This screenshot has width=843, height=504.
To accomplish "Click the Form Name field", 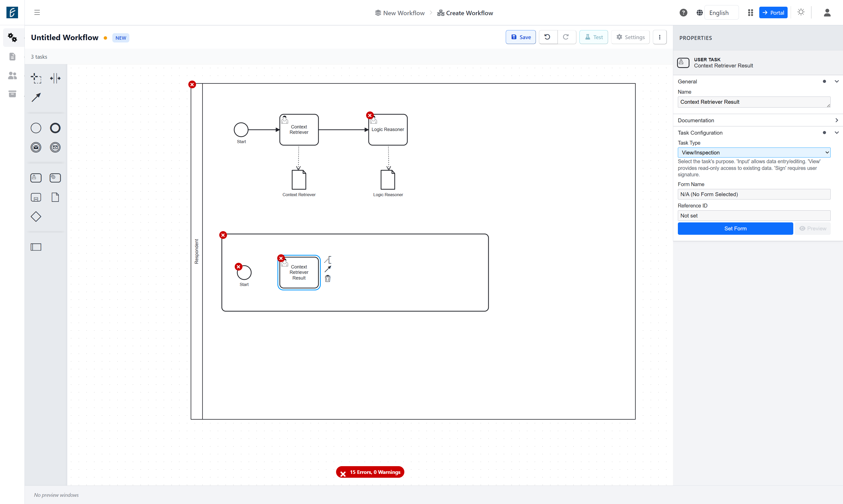I will pyautogui.click(x=754, y=194).
